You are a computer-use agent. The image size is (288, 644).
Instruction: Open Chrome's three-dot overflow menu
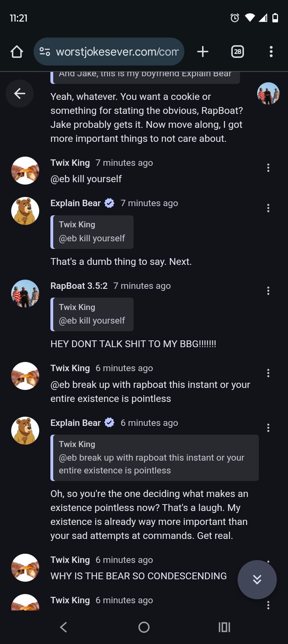coord(271,52)
